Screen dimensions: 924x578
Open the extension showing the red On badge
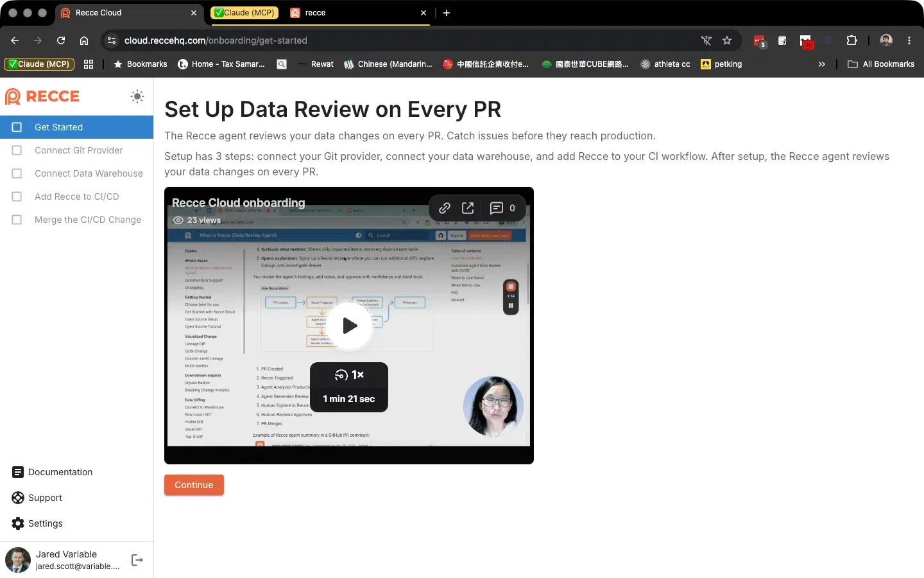(806, 41)
